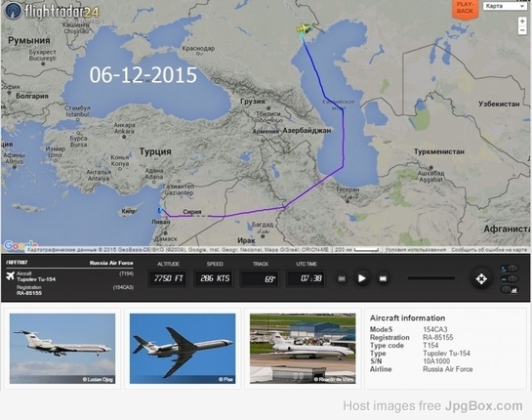This screenshot has height=420, width=532.
Task: Click Сообщить об ошибке на карте link
Action: [489, 250]
